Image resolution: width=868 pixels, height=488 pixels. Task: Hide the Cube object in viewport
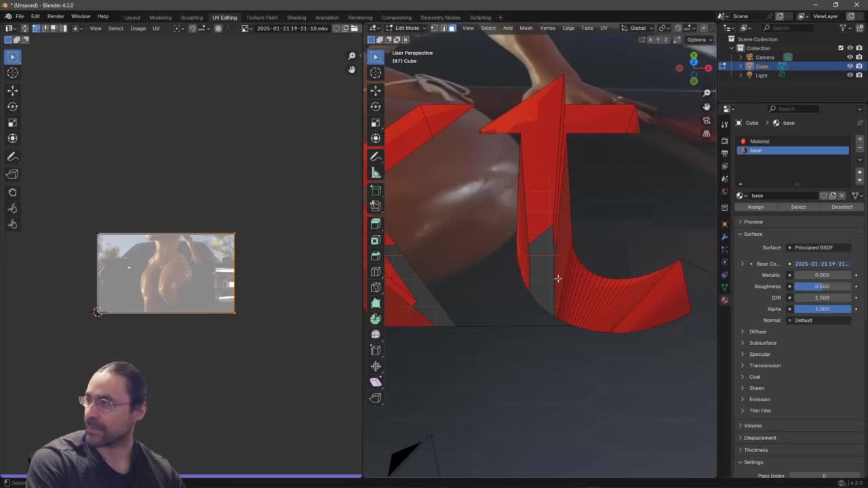850,66
